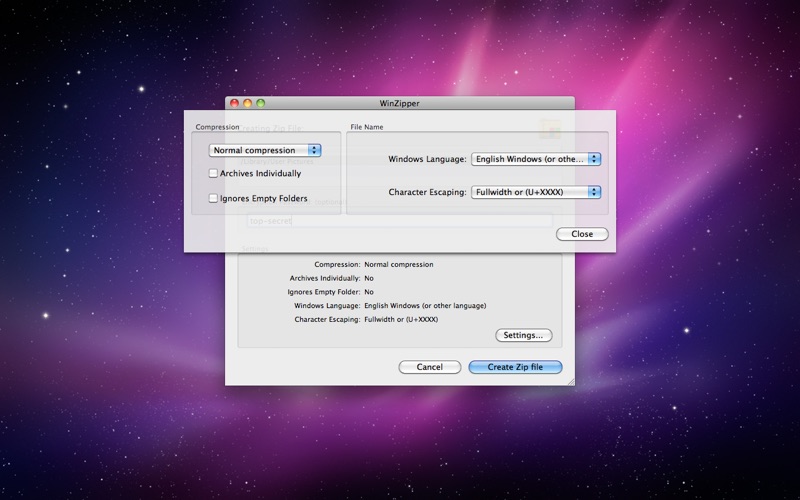Click the 'Ignores Empty Folder:' summary label

click(x=324, y=292)
